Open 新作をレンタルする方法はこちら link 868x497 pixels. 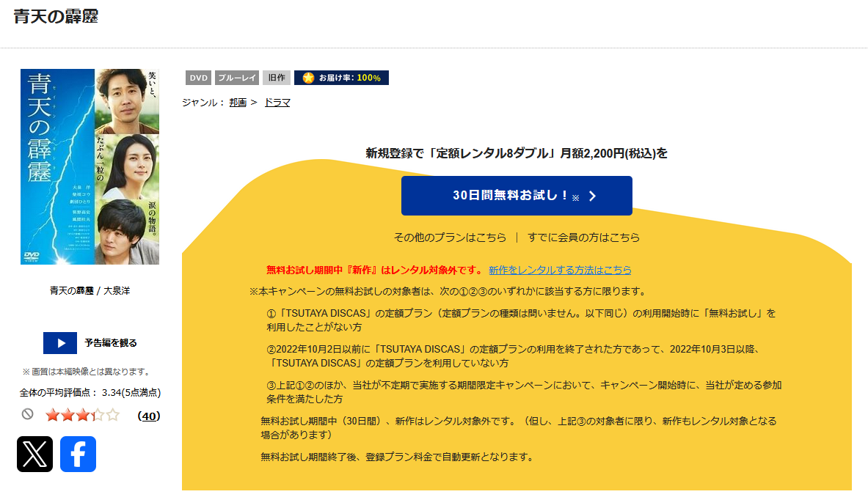tap(560, 270)
